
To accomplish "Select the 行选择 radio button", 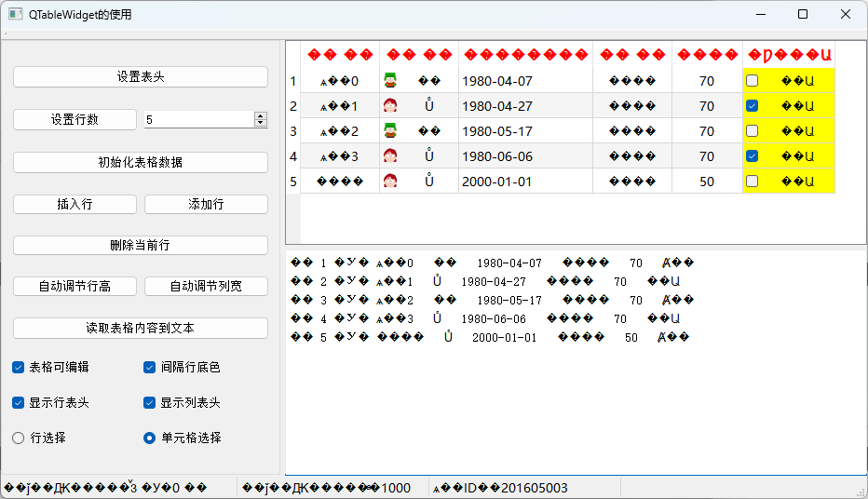I will (19, 438).
